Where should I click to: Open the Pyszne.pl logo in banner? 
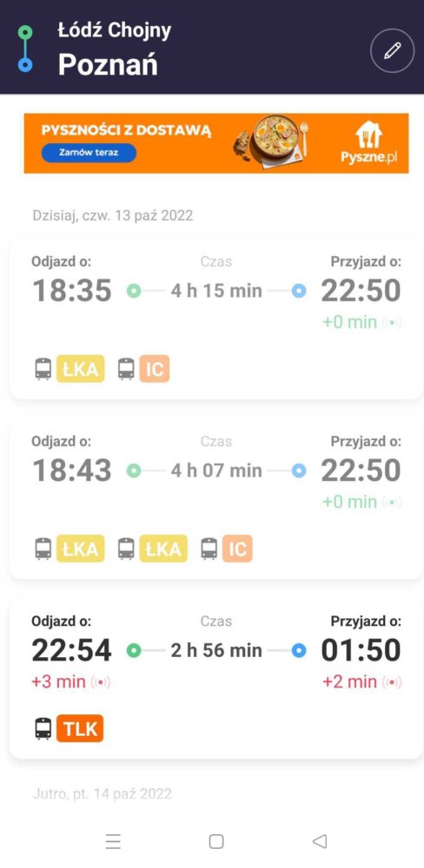pos(369,143)
